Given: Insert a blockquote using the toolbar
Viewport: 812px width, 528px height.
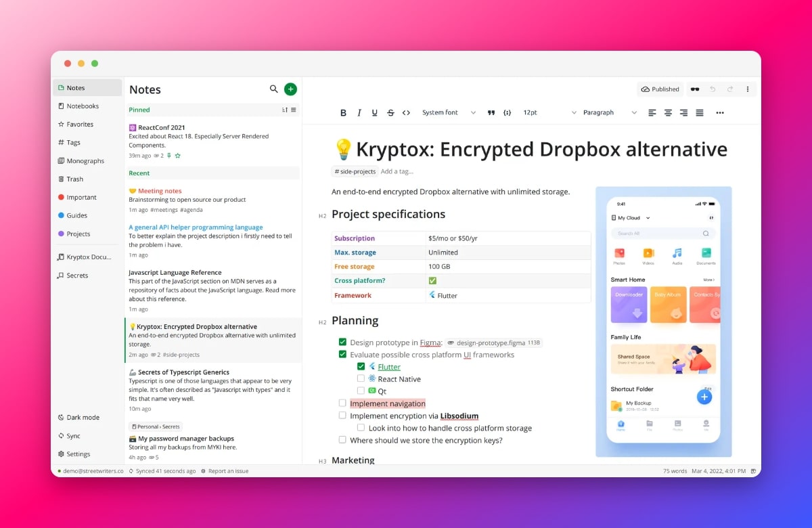Looking at the screenshot, I should click(491, 112).
